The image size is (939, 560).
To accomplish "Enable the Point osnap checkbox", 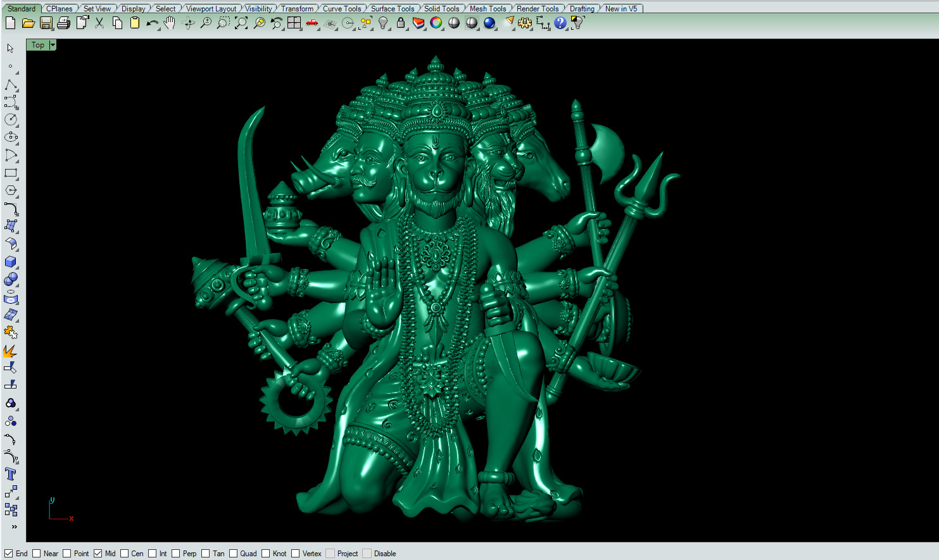I will pos(67,554).
